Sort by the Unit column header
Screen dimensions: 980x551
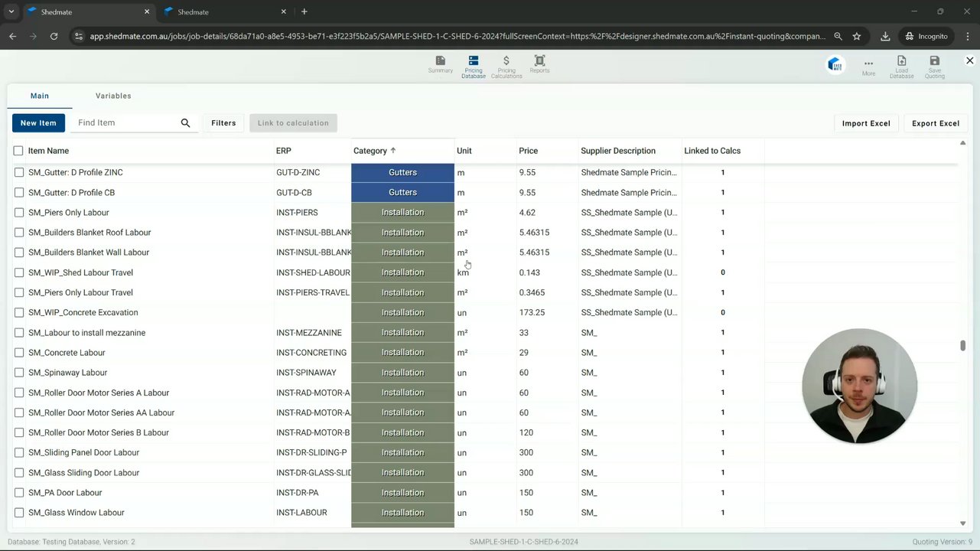click(x=464, y=151)
